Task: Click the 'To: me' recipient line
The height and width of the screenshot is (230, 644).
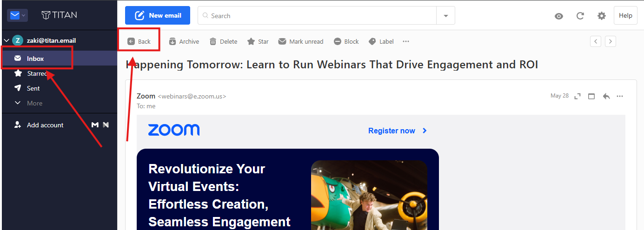Action: pos(146,106)
